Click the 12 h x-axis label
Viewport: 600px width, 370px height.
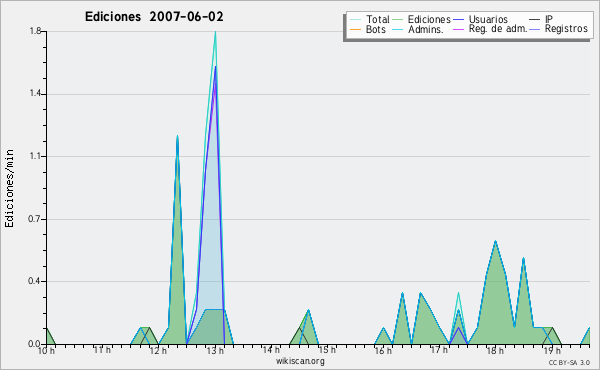158,350
